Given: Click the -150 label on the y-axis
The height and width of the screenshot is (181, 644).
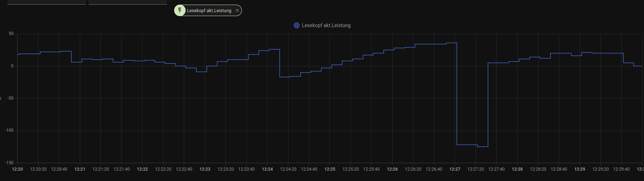Looking at the screenshot, I should click(9, 163).
